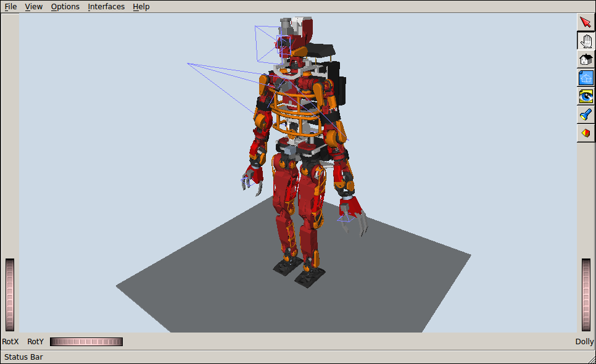Viewport: 596px width, 364px height.
Task: Reset camera to home position icon
Action: tap(586, 59)
